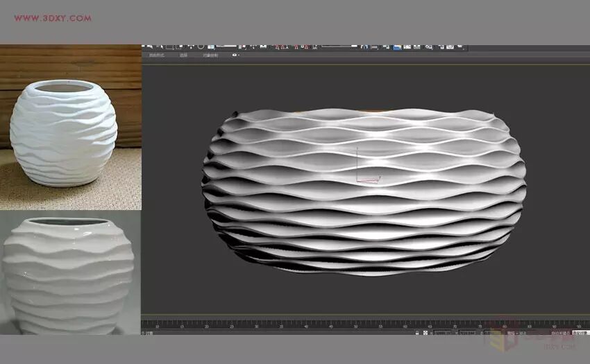Image resolution: width=590 pixels, height=364 pixels.
Task: Click the Align tool icon
Action: [x=375, y=47]
